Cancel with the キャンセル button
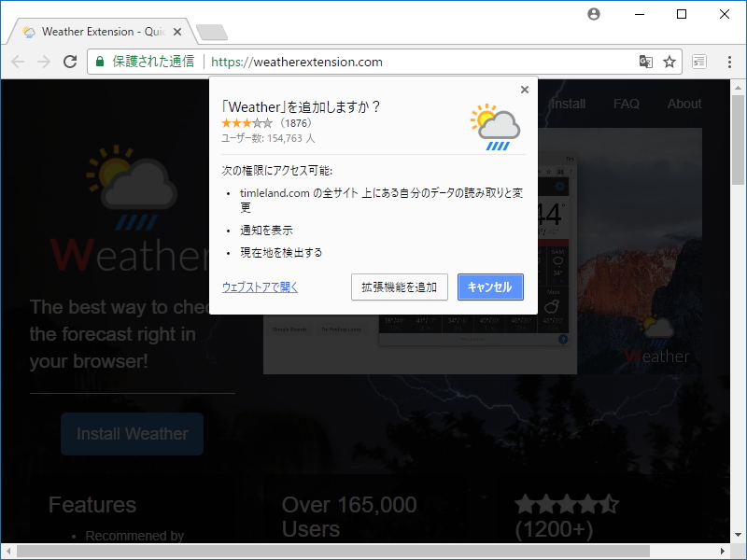The image size is (747, 560). tap(489, 287)
